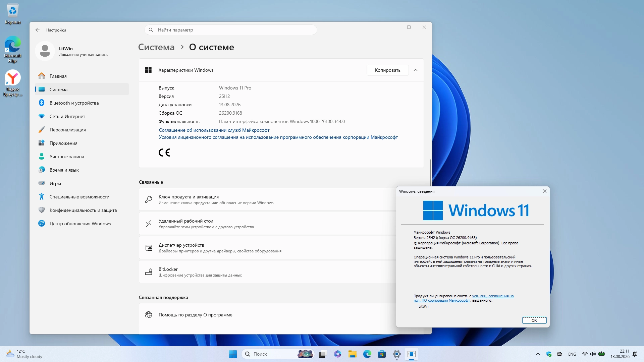Click the LitWin user account avatar
The width and height of the screenshot is (644, 362).
(x=45, y=51)
